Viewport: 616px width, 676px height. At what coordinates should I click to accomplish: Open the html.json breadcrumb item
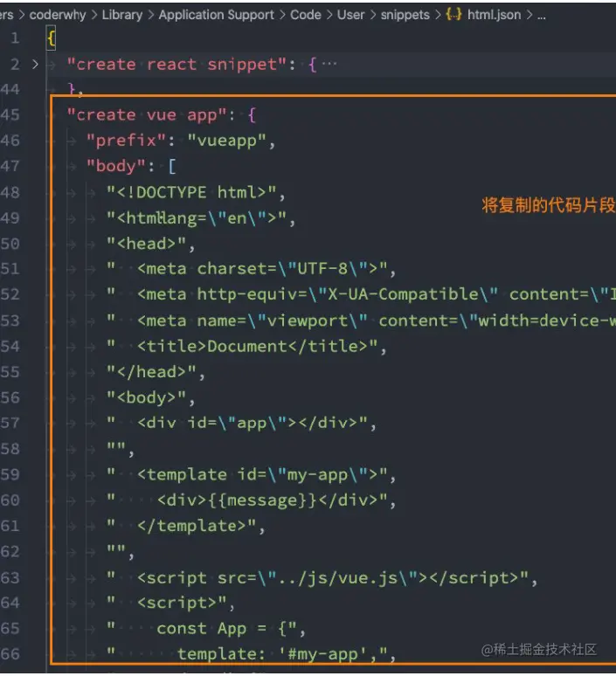[494, 15]
